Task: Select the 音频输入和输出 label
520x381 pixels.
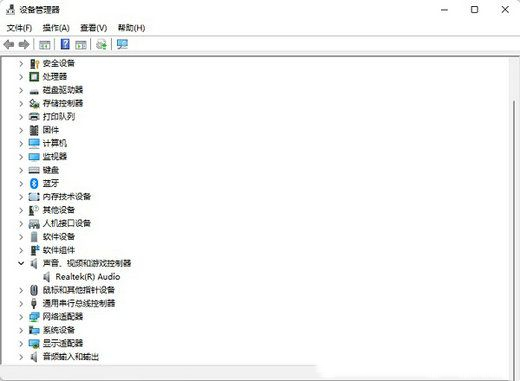Action: click(71, 357)
